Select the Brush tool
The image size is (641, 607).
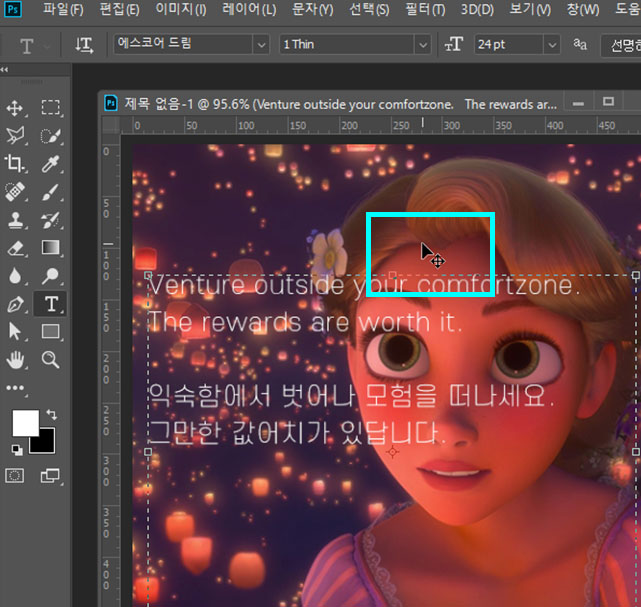pos(50,191)
